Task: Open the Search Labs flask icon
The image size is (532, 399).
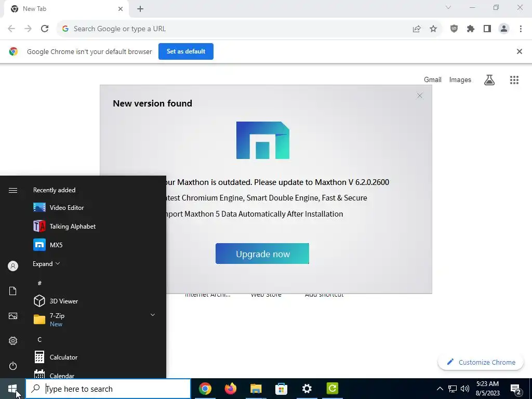Action: pos(489,80)
